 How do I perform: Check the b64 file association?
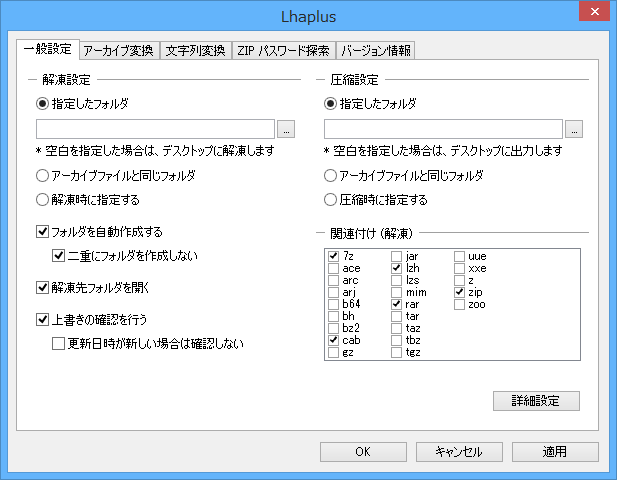333,304
